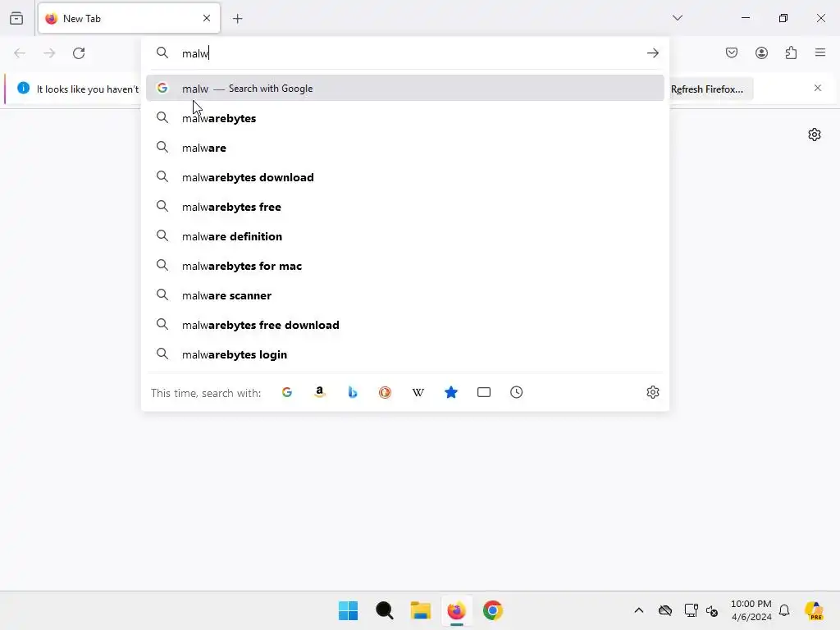Open network status tray icon

tap(691, 610)
